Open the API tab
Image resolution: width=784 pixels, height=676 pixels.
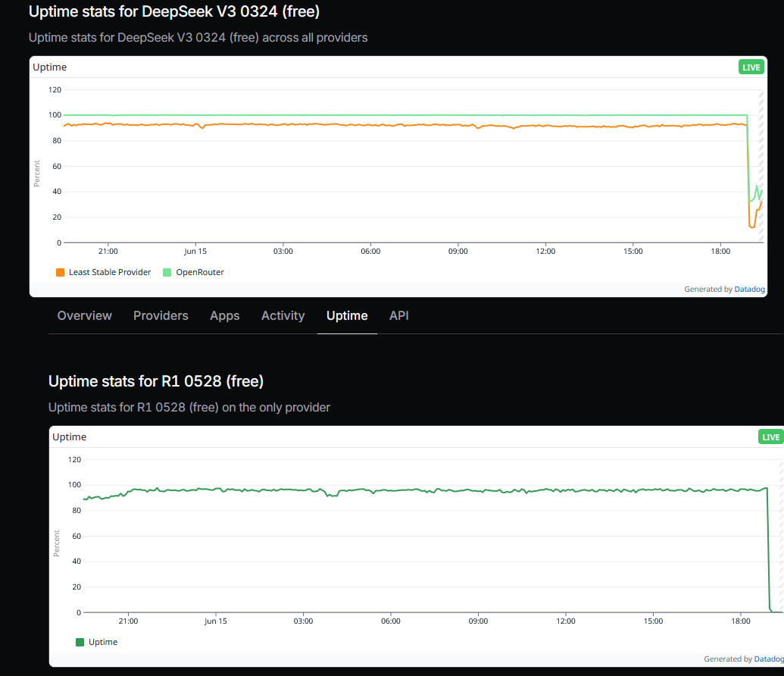coord(399,316)
